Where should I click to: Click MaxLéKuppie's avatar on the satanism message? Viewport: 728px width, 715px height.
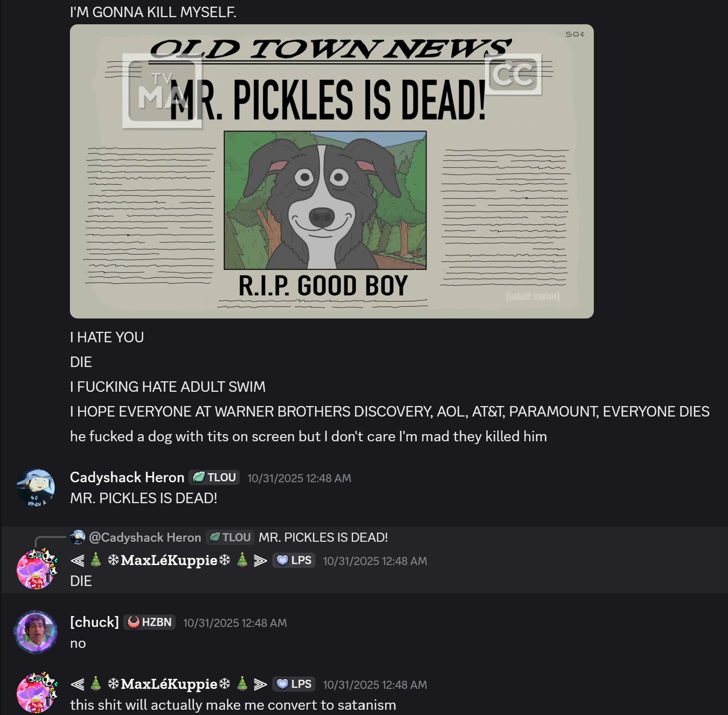tap(37, 693)
